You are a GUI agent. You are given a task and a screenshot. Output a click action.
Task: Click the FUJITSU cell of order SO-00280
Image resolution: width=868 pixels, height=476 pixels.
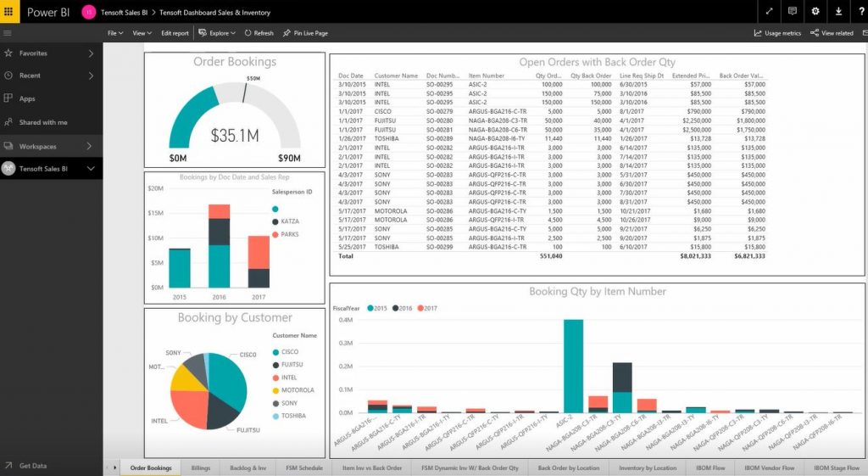pos(385,120)
